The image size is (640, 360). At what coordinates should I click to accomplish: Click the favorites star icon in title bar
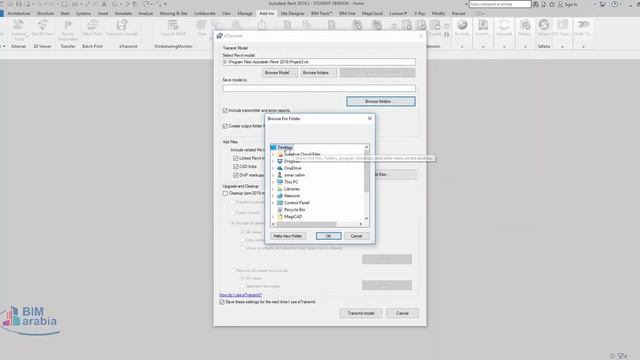pos(552,4)
